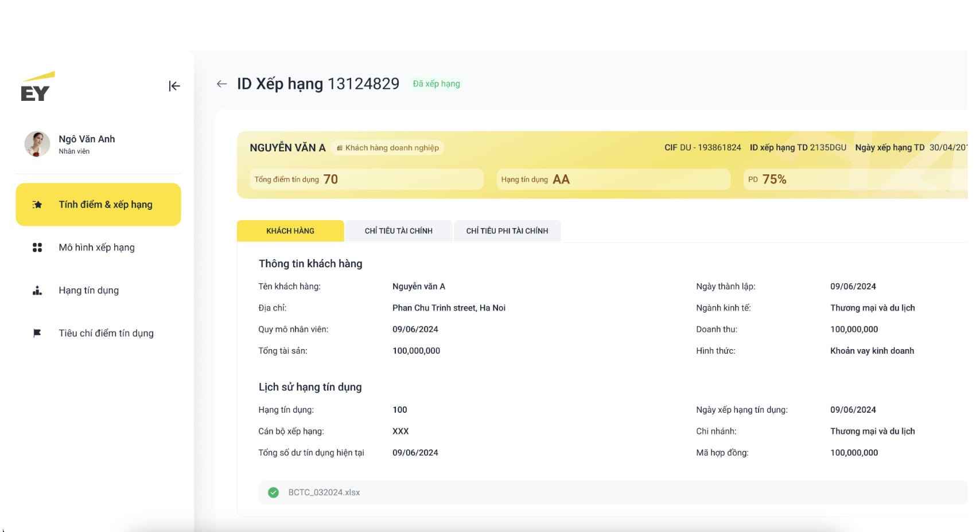Open the Mô hình xếp hạng menu item
This screenshot has width=980, height=532.
(98, 248)
